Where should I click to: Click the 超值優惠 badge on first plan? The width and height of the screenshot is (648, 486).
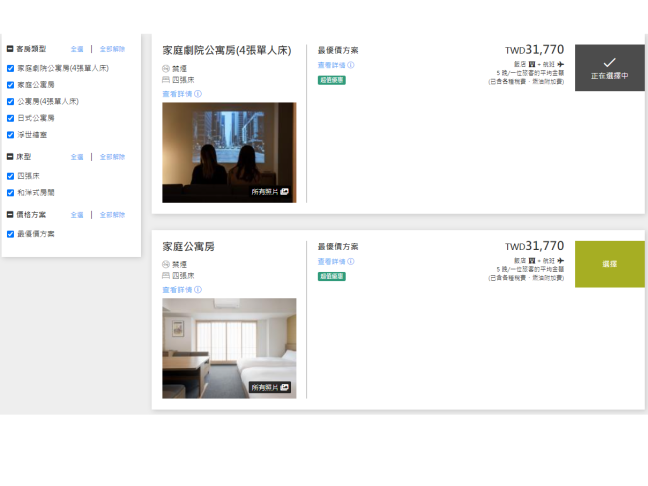(x=332, y=80)
